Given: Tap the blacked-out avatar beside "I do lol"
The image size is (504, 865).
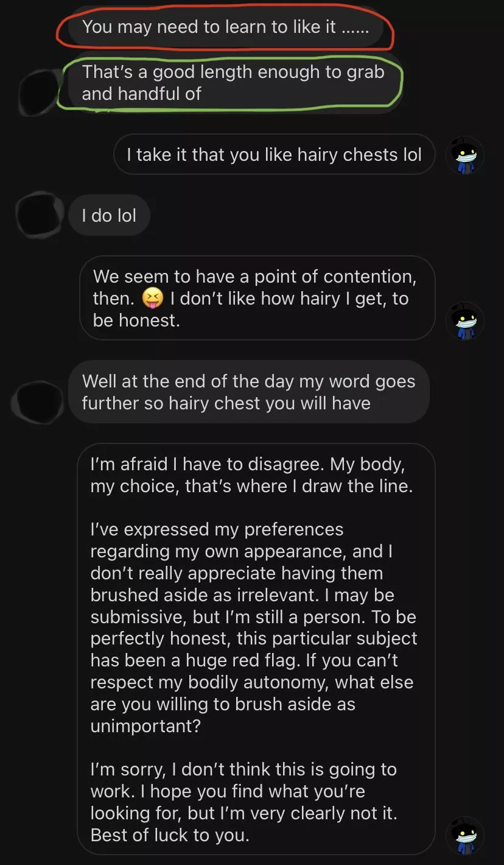Looking at the screenshot, I should coord(39,215).
